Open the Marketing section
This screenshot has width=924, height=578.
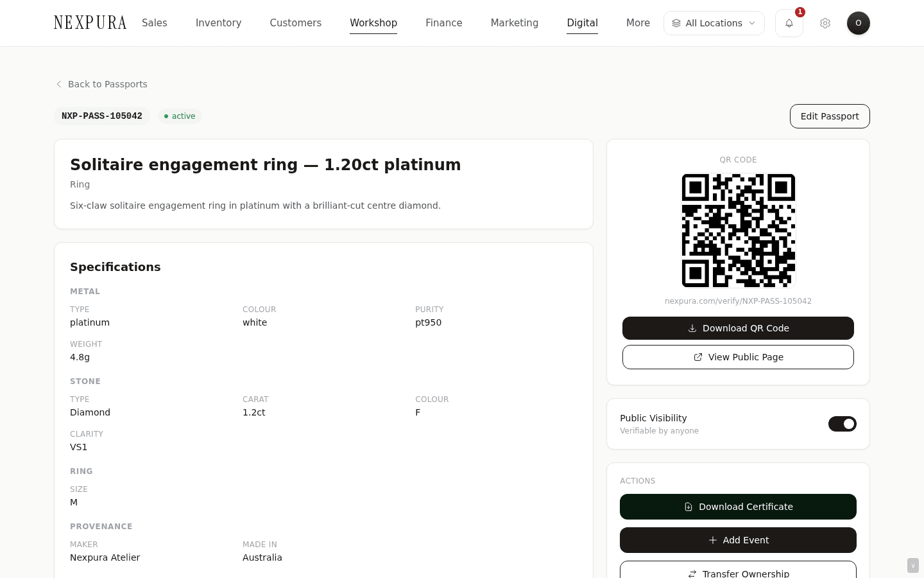pyautogui.click(x=515, y=23)
